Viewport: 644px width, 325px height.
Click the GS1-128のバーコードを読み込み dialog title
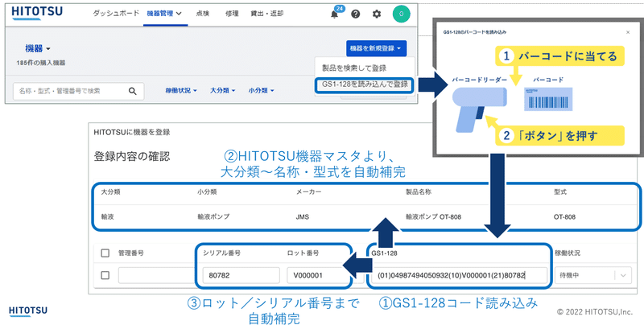click(x=475, y=32)
